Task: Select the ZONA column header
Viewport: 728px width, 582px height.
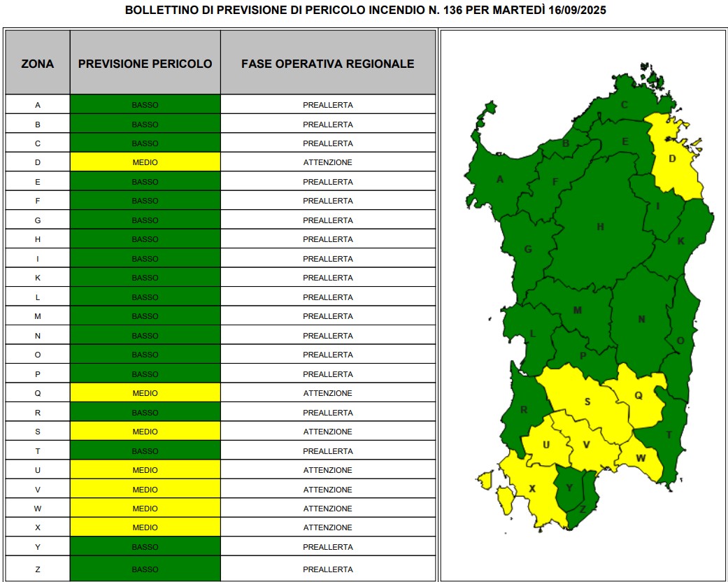Action: (38, 64)
